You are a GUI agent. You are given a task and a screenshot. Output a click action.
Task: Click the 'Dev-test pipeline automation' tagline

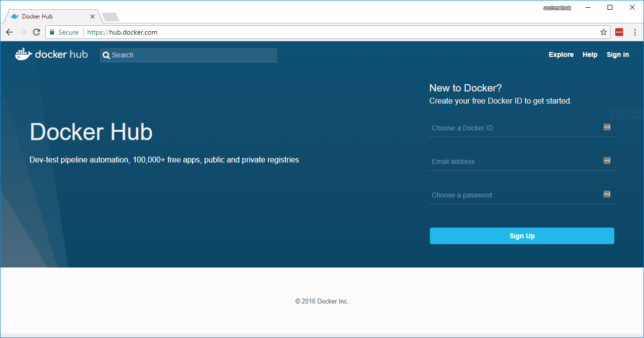164,160
